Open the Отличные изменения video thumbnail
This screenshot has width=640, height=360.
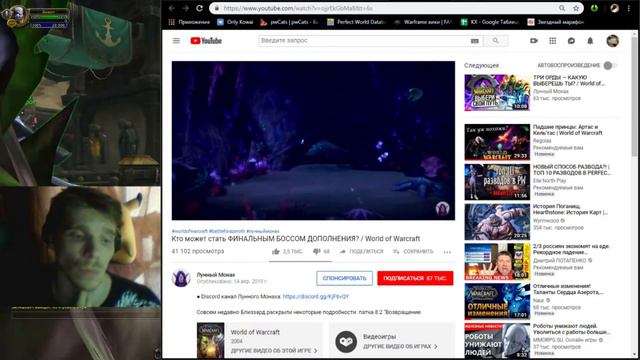(x=497, y=302)
